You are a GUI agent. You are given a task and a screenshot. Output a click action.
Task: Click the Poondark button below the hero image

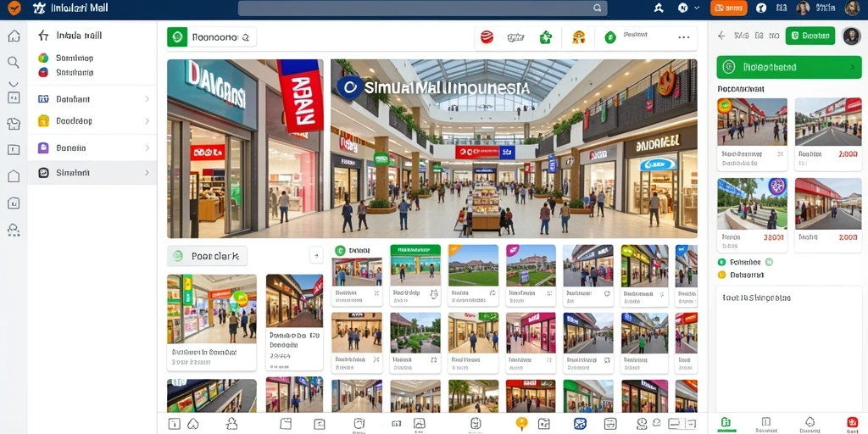pos(207,256)
